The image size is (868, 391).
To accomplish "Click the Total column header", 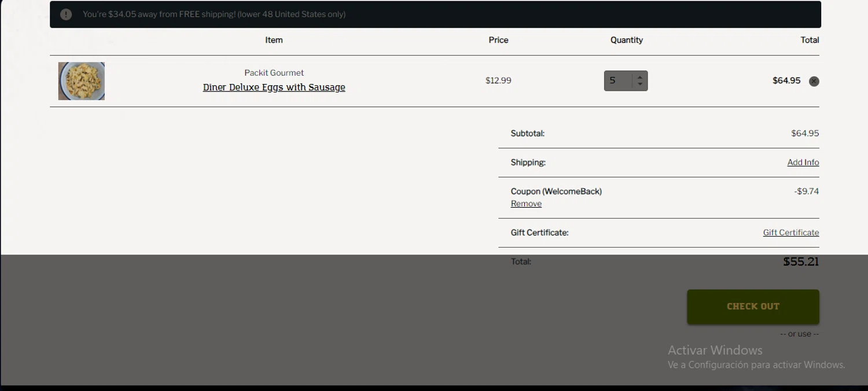I will [809, 40].
